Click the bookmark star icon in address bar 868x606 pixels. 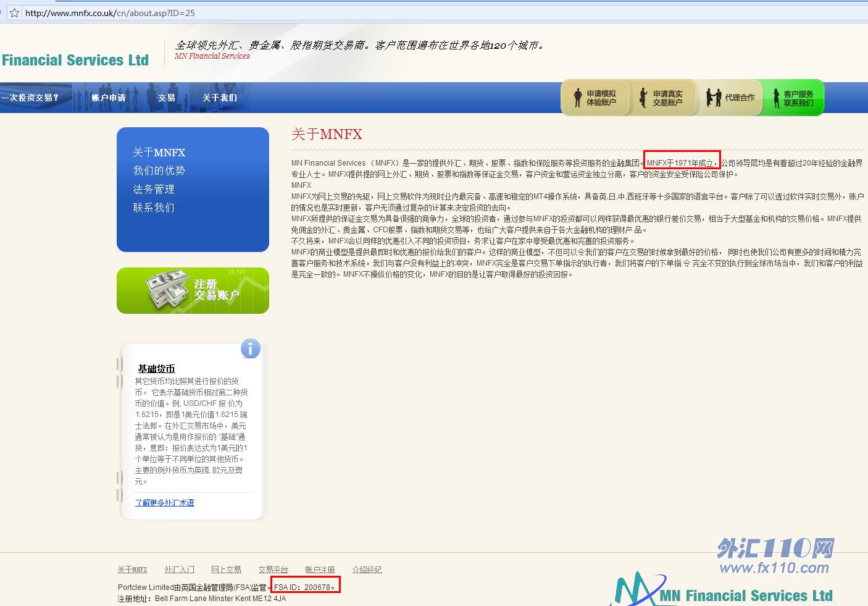[14, 12]
